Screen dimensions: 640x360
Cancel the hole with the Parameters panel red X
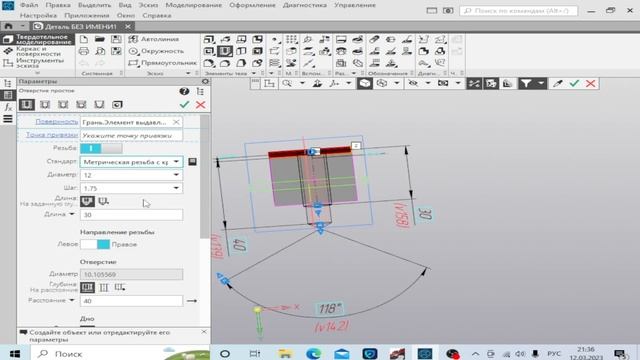point(200,105)
